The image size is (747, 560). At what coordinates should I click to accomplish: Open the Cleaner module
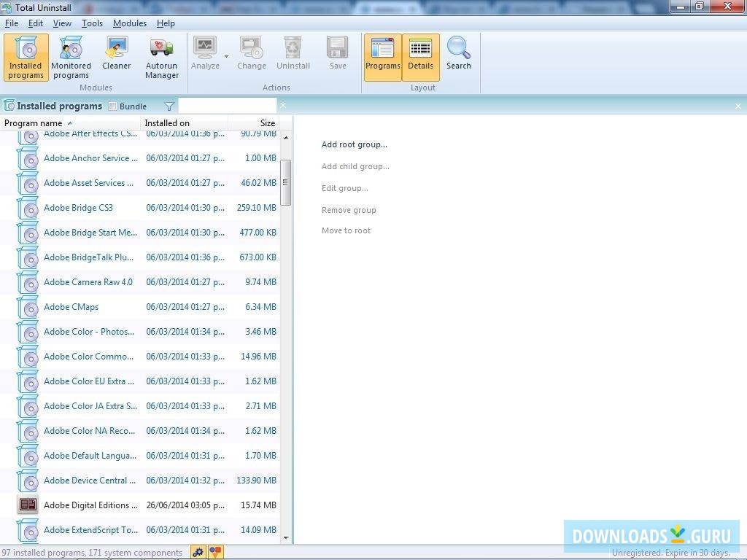[116, 53]
